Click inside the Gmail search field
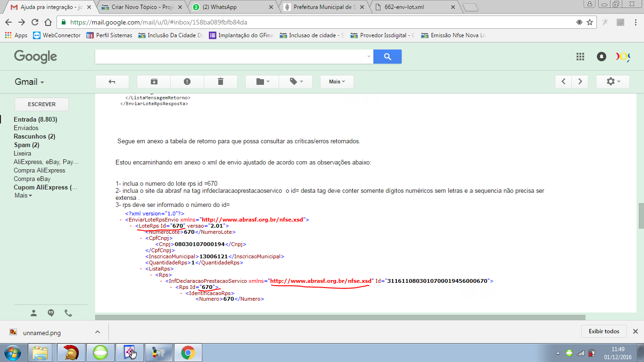This screenshot has height=362, width=644. point(230,57)
